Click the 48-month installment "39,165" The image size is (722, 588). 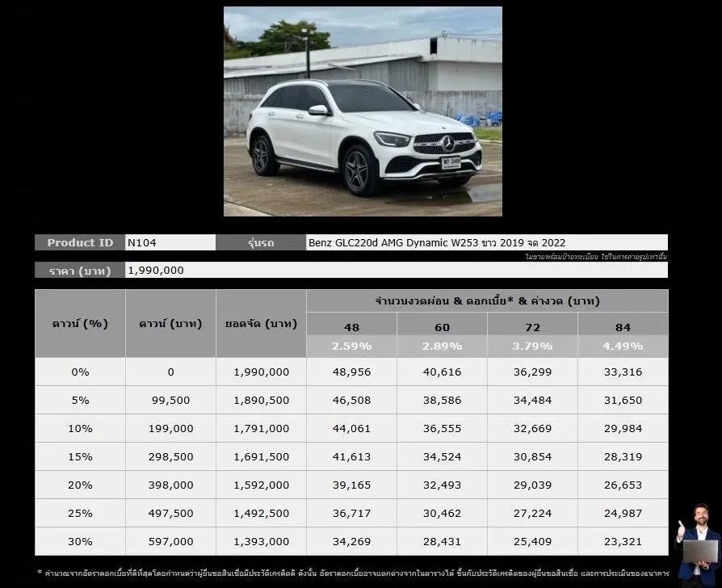(352, 485)
